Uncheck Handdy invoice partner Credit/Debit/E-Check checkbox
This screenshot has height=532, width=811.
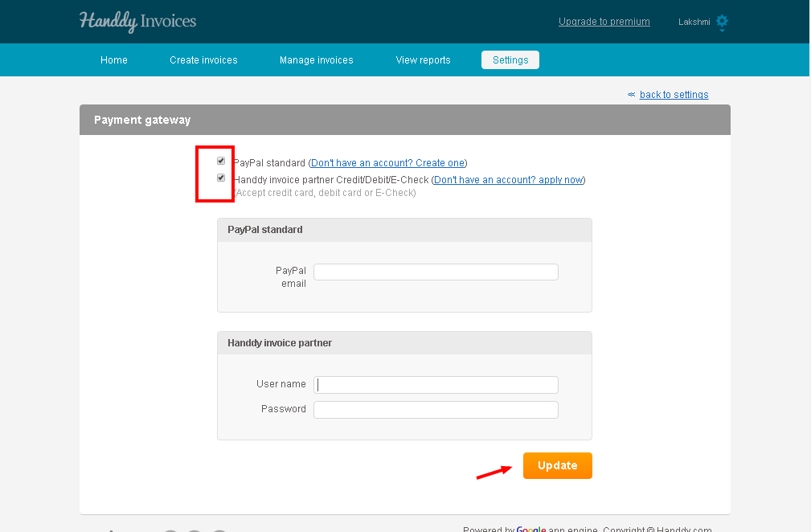coord(221,178)
